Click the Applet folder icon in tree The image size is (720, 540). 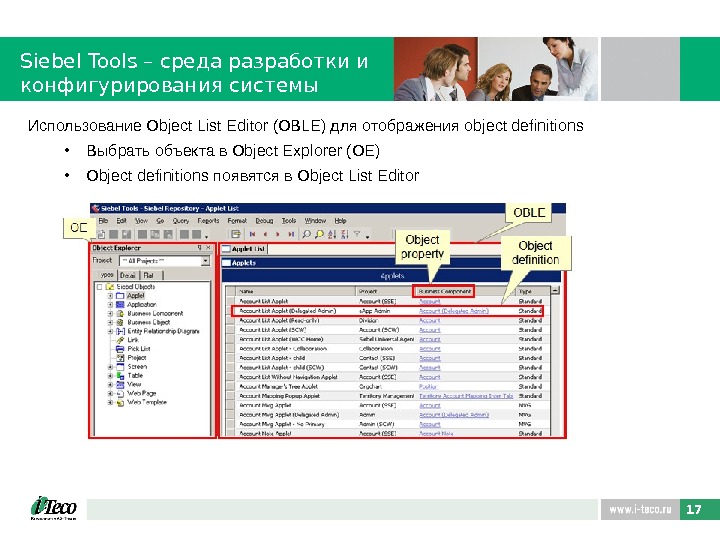tap(120, 296)
